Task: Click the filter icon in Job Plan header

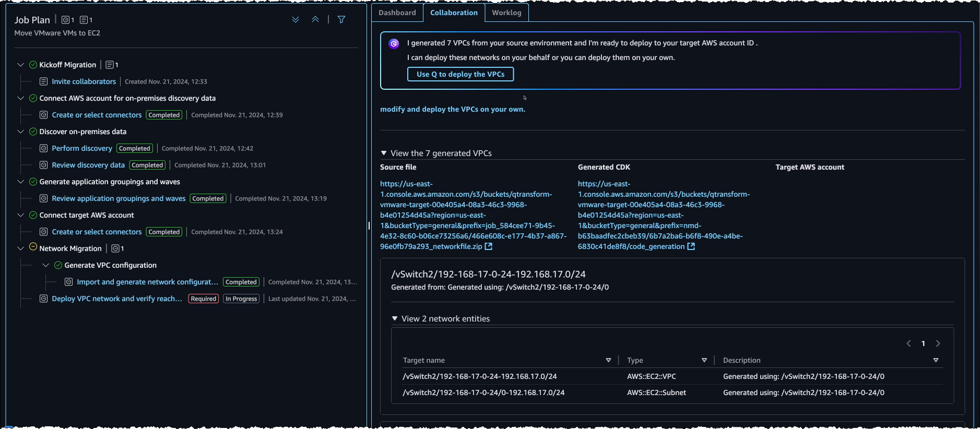Action: coord(341,20)
